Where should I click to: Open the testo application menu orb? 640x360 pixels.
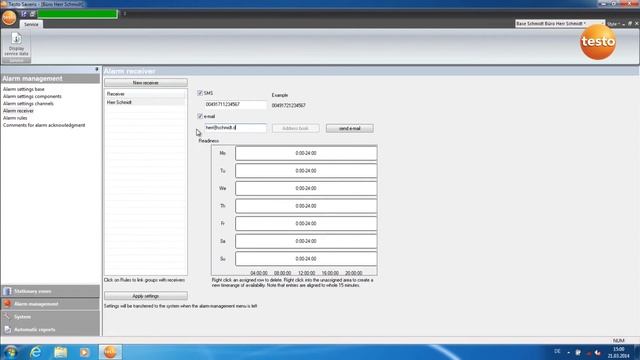9,18
